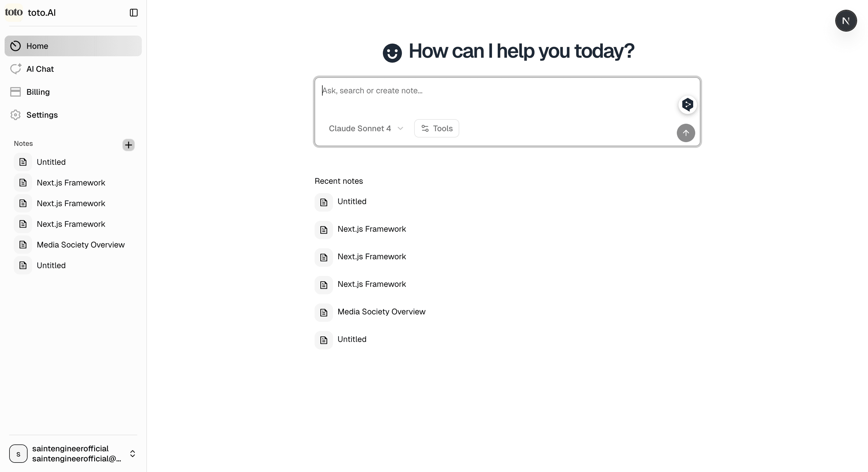Image resolution: width=868 pixels, height=472 pixels.
Task: Create a new note with the plus icon
Action: point(128,145)
